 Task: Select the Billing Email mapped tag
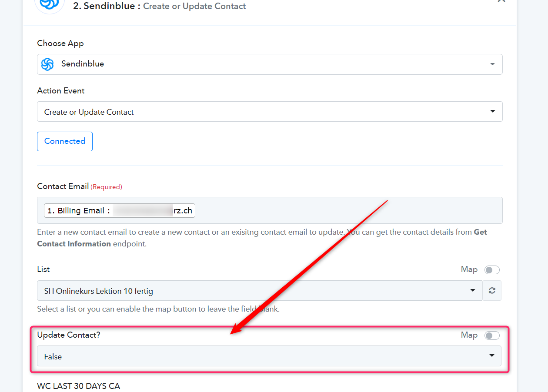coord(120,211)
